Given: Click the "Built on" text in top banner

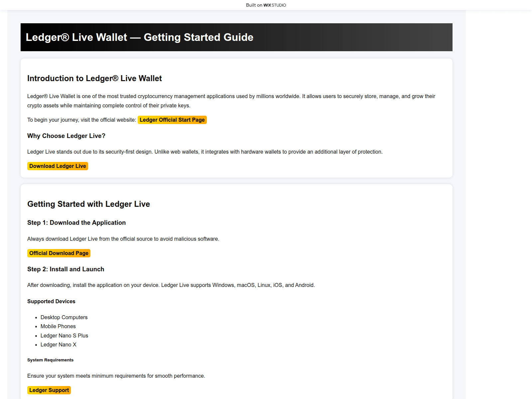Looking at the screenshot, I should coord(254,5).
